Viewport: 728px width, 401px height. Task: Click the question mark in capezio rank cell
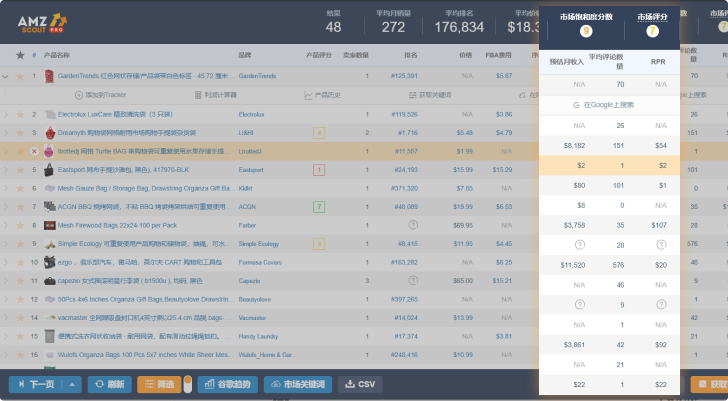click(413, 280)
